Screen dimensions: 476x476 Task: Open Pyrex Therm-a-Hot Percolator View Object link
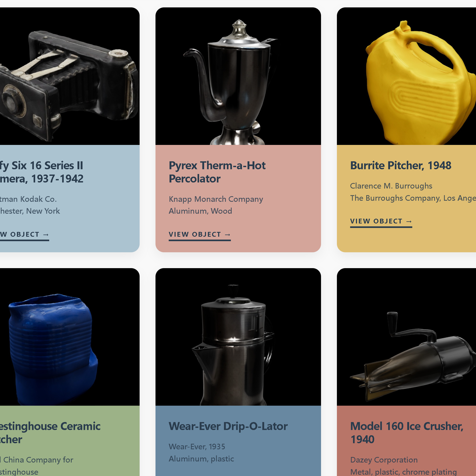(200, 235)
